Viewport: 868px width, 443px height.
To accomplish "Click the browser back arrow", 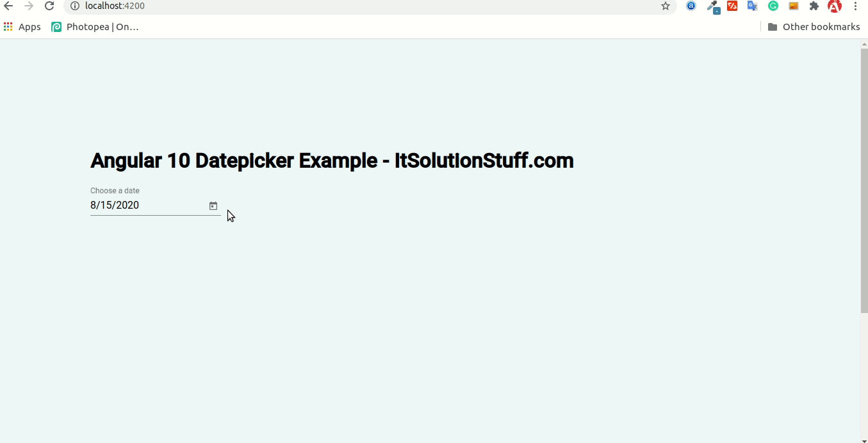I will (x=8, y=6).
